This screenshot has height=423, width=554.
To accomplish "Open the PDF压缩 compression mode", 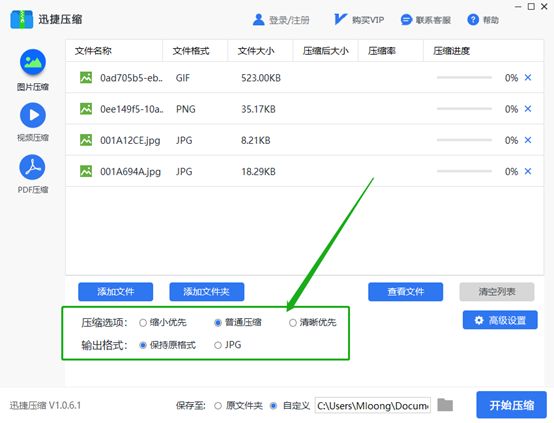I will pos(33,175).
